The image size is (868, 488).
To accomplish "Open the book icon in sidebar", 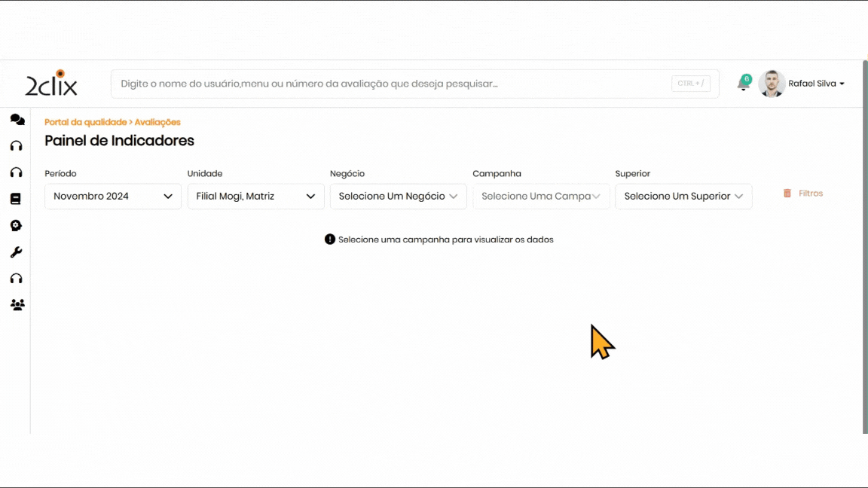I will (16, 199).
